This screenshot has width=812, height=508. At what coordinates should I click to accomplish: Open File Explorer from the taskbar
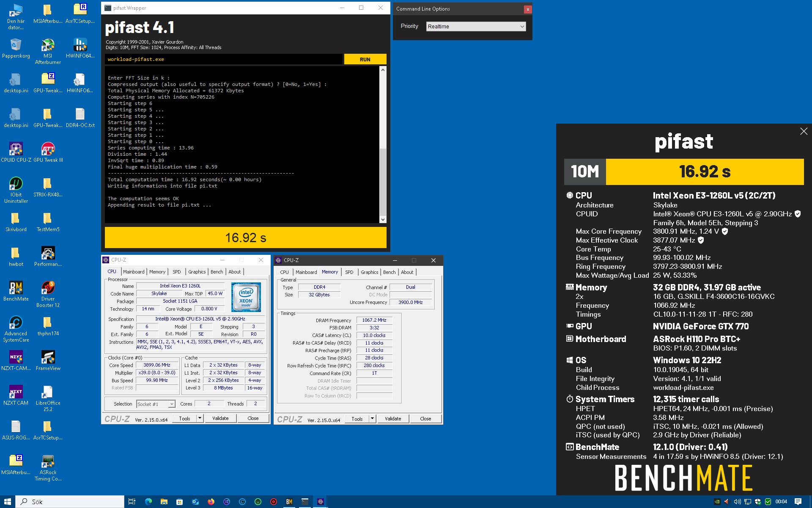164,502
